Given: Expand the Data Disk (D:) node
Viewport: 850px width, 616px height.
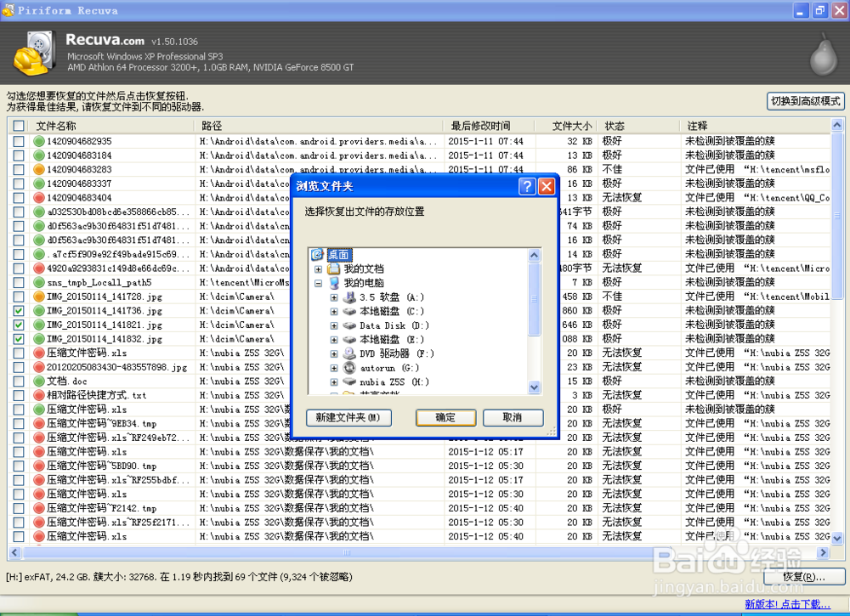Looking at the screenshot, I should (x=334, y=325).
